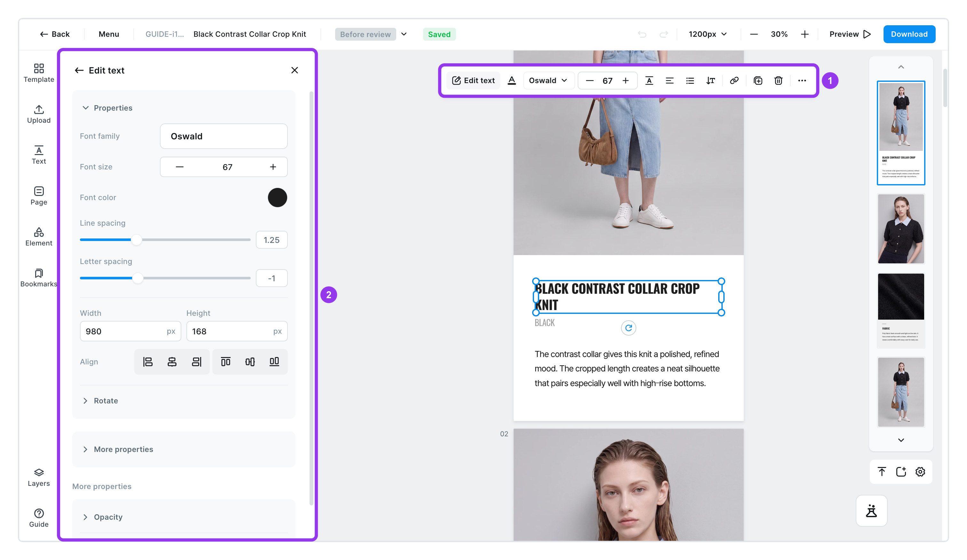Align element to left edge
Screen dimensions: 967x560
(x=148, y=362)
